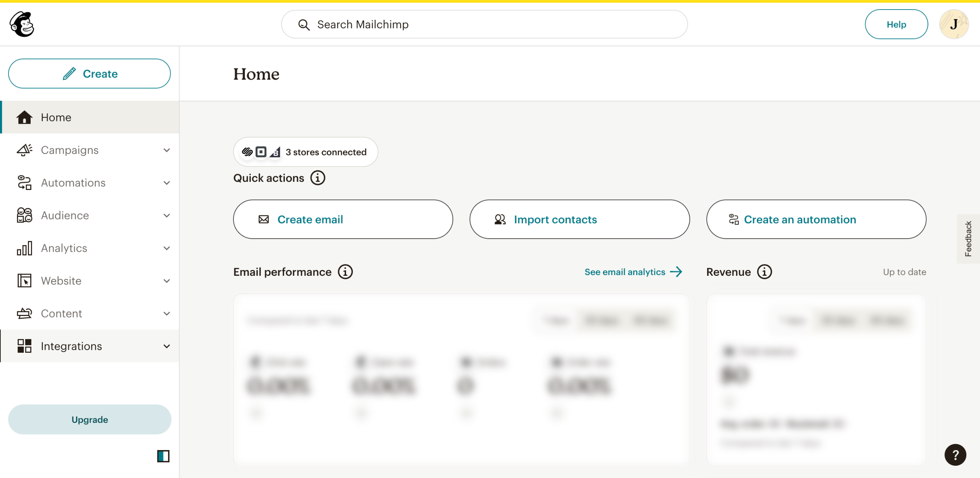Click the Email performance info icon
The image size is (980, 478).
345,272
